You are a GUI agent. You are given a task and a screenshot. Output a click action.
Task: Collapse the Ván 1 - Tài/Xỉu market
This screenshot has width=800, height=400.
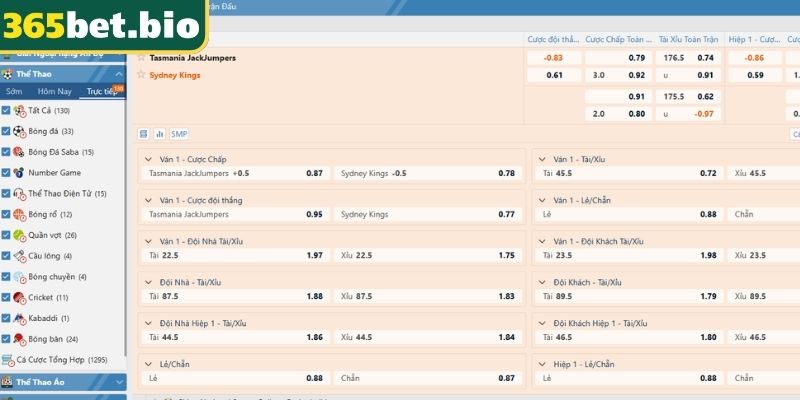point(542,159)
